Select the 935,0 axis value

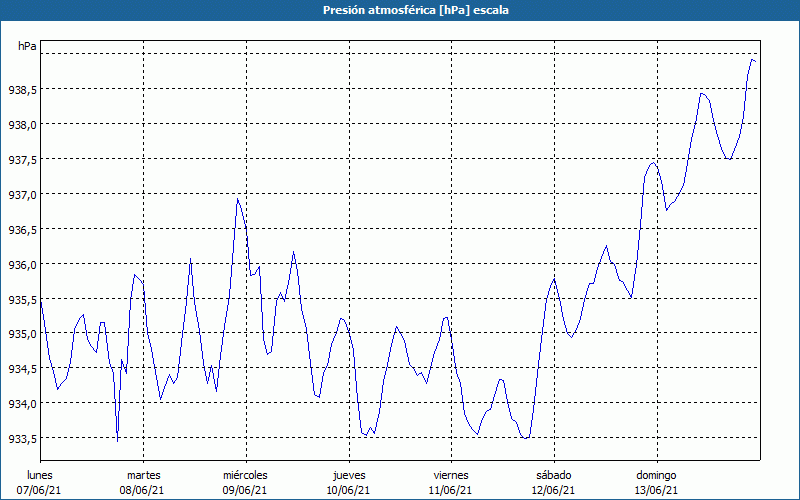click(x=22, y=334)
